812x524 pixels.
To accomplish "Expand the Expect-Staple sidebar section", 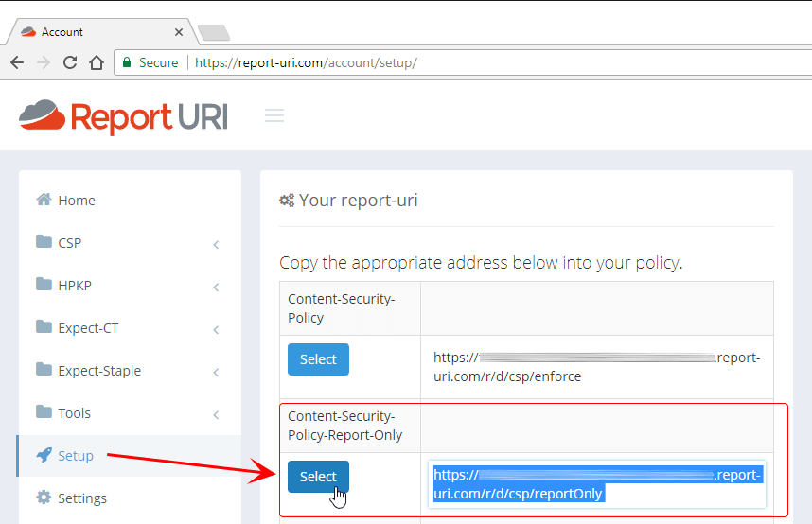I will click(x=129, y=371).
